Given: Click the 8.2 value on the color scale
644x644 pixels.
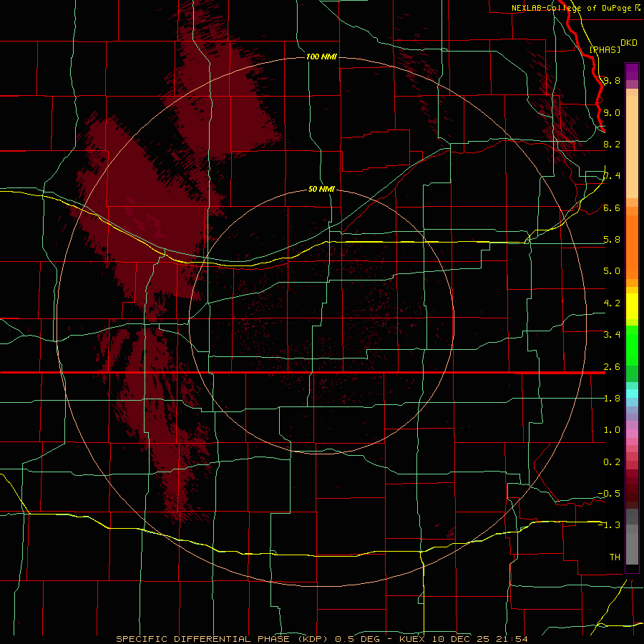Looking at the screenshot, I should point(612,144).
